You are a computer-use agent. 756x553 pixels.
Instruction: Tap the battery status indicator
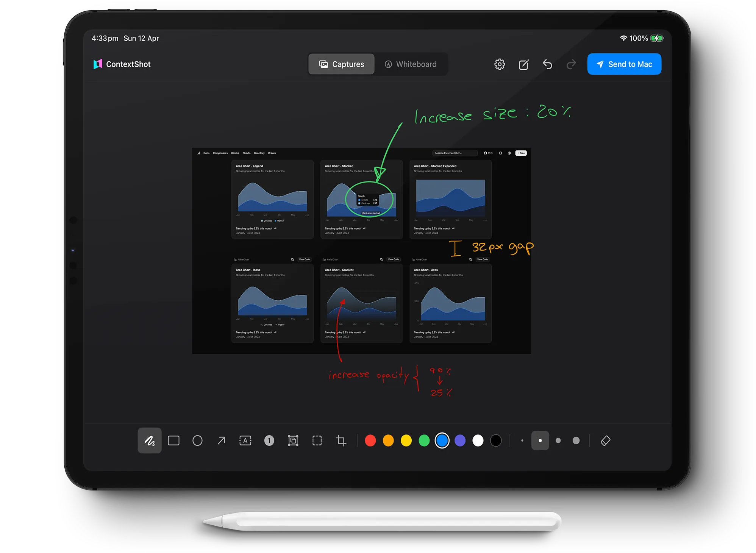click(657, 38)
